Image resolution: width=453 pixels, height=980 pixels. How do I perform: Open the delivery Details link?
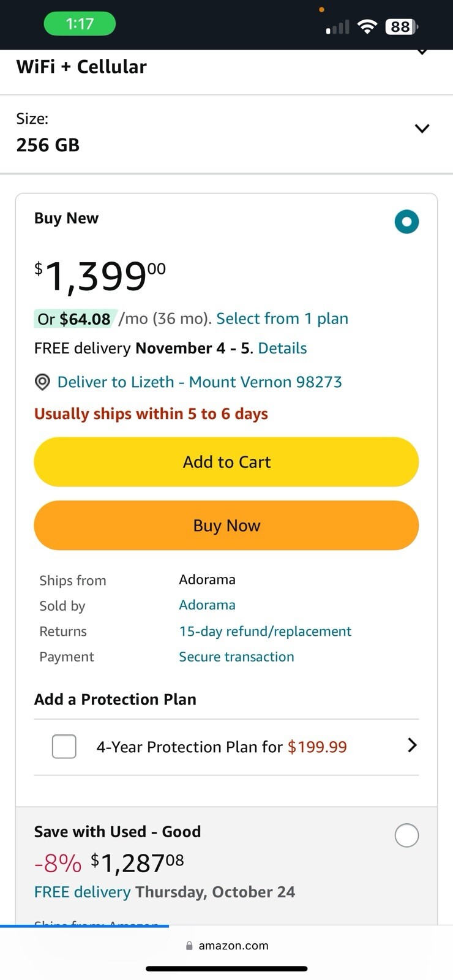(x=282, y=348)
